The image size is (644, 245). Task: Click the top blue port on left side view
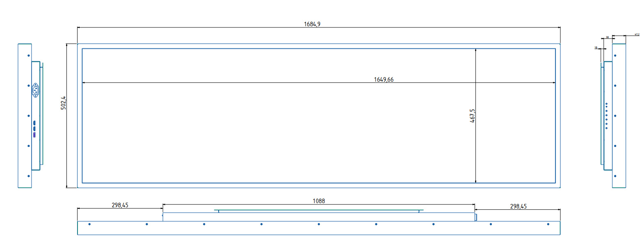tap(34, 123)
